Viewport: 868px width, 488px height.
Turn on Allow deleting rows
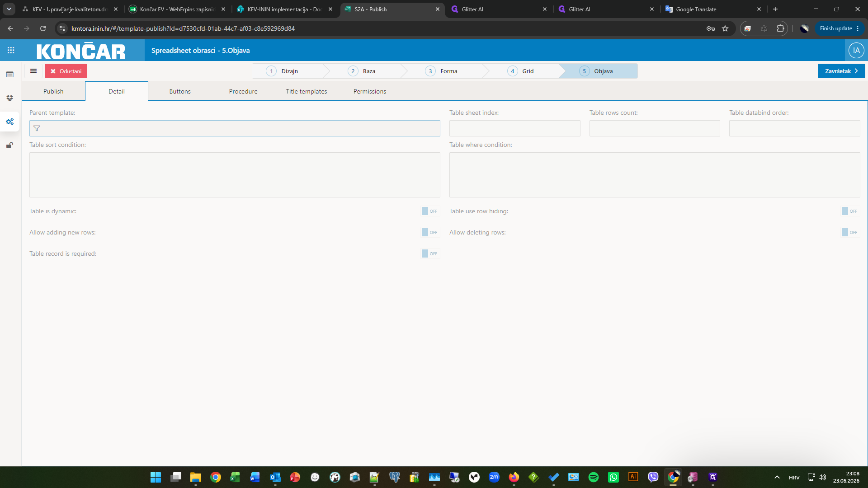(850, 232)
